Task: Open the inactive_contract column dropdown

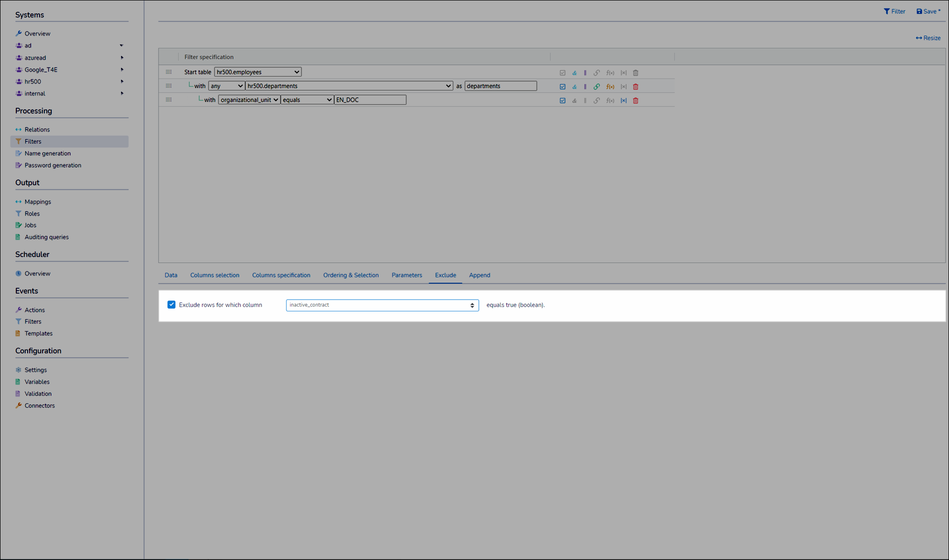Action: coord(382,305)
